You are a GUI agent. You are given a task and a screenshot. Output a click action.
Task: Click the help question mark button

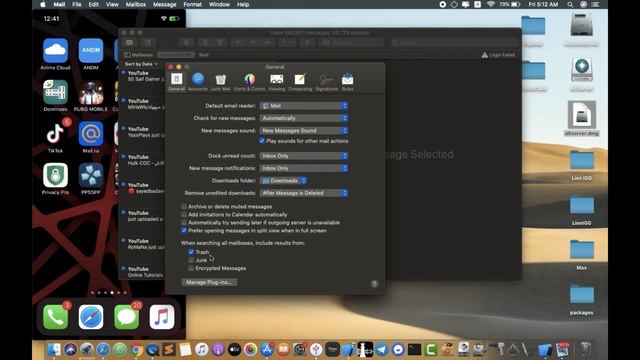pos(374,284)
